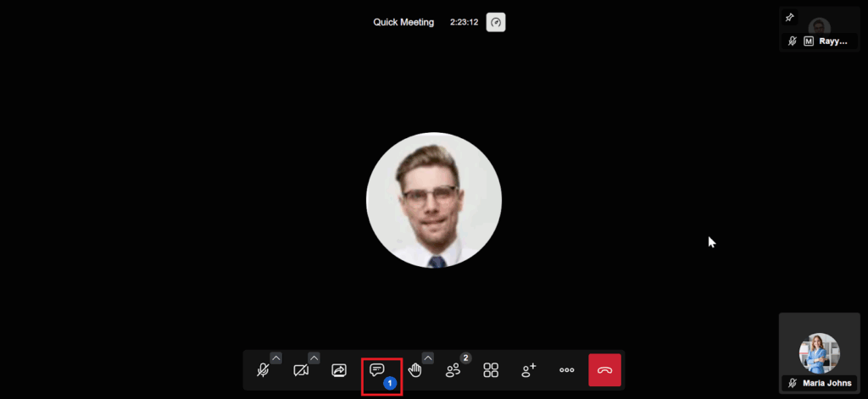
Task: Click the unread chat badge showing 1
Action: click(390, 384)
